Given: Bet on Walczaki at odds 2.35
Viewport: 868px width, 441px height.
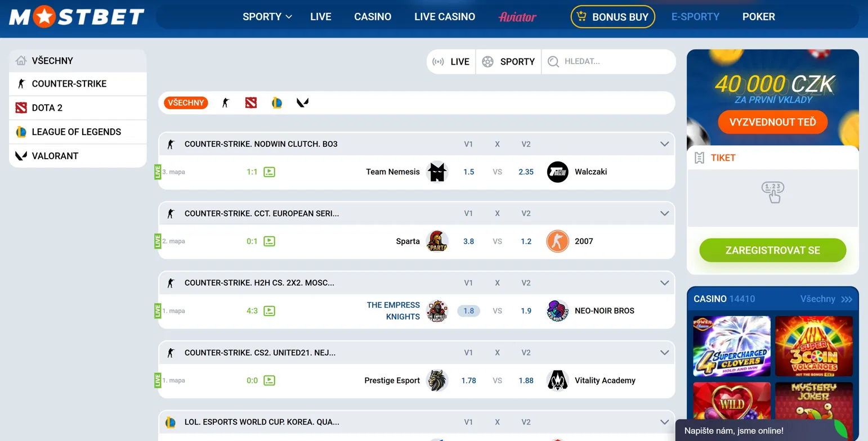Looking at the screenshot, I should point(526,172).
